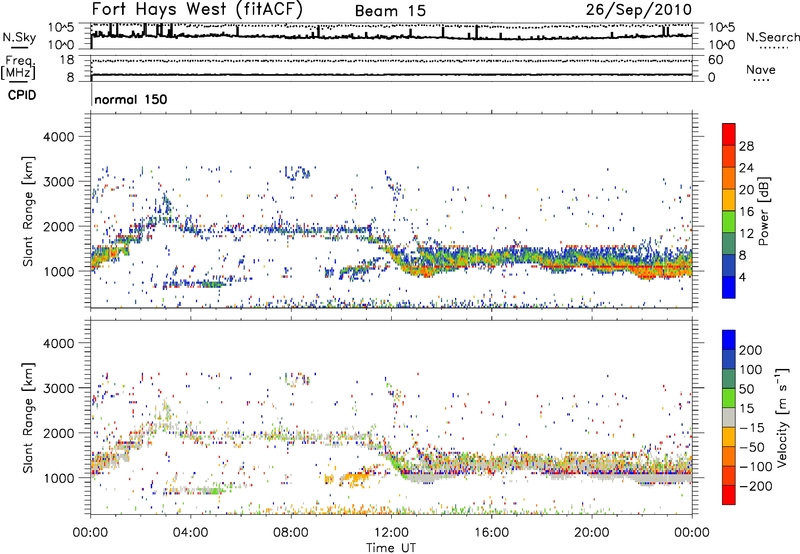
Task: Click the 'N.Sky' legend label
Action: click(19, 37)
